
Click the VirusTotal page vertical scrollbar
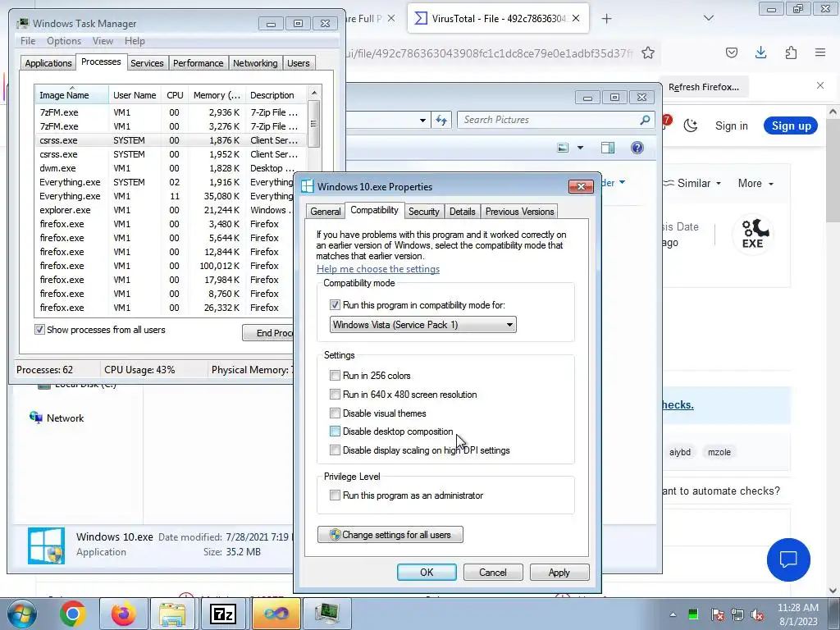(x=833, y=169)
